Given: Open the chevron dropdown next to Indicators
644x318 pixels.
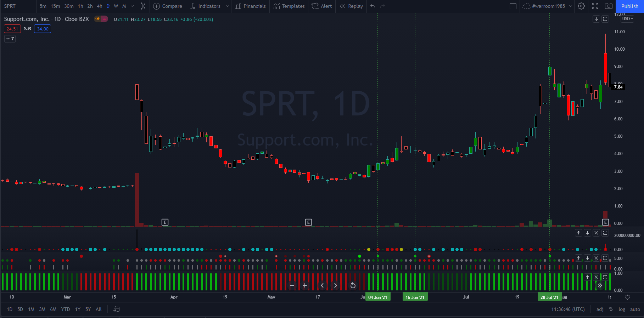Looking at the screenshot, I should (227, 6).
